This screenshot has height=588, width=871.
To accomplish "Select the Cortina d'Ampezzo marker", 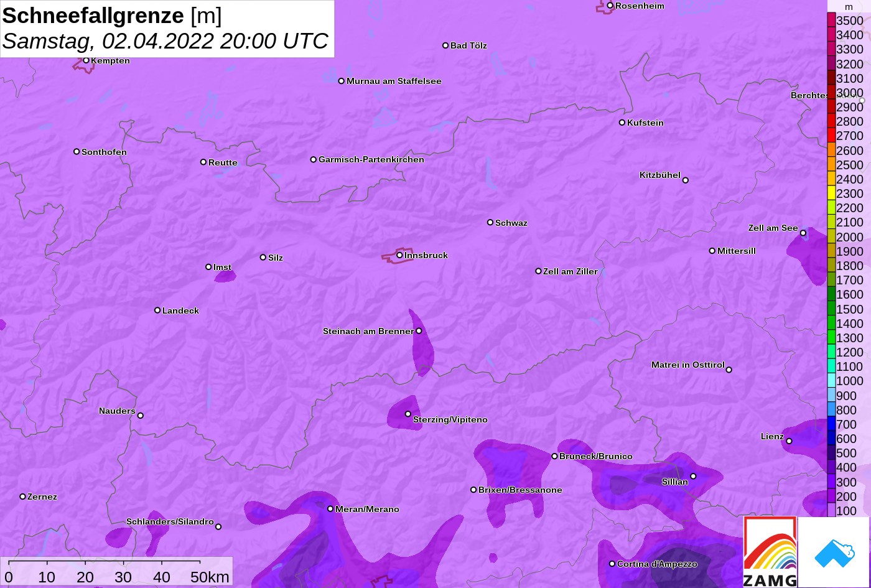I will pyautogui.click(x=612, y=564).
